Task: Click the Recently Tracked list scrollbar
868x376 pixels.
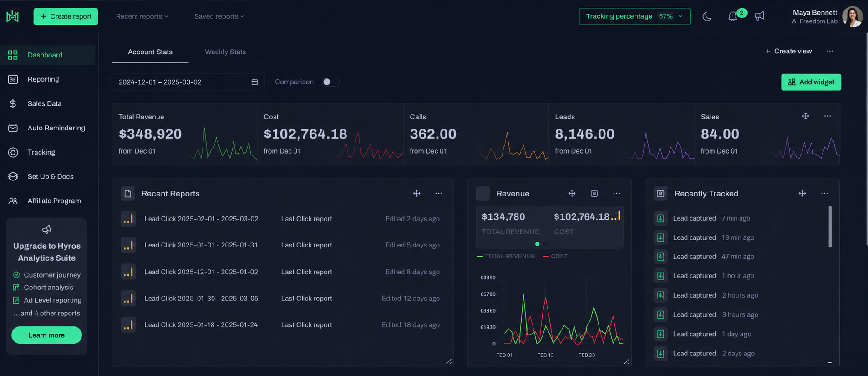Action: (830, 227)
